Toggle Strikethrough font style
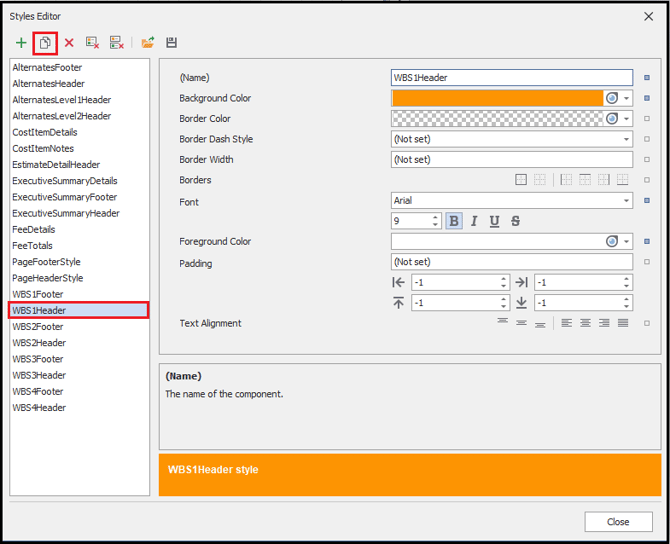Screen dimensions: 670x544 tap(515, 221)
